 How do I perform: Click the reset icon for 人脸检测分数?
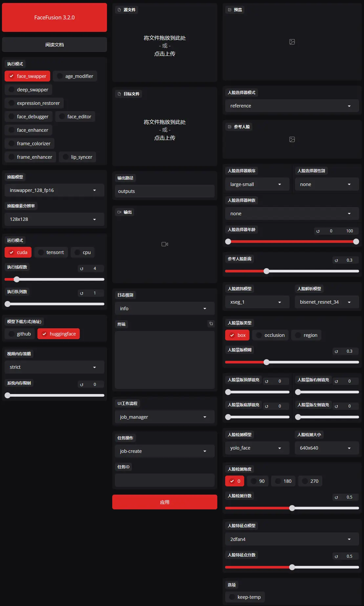point(336,497)
